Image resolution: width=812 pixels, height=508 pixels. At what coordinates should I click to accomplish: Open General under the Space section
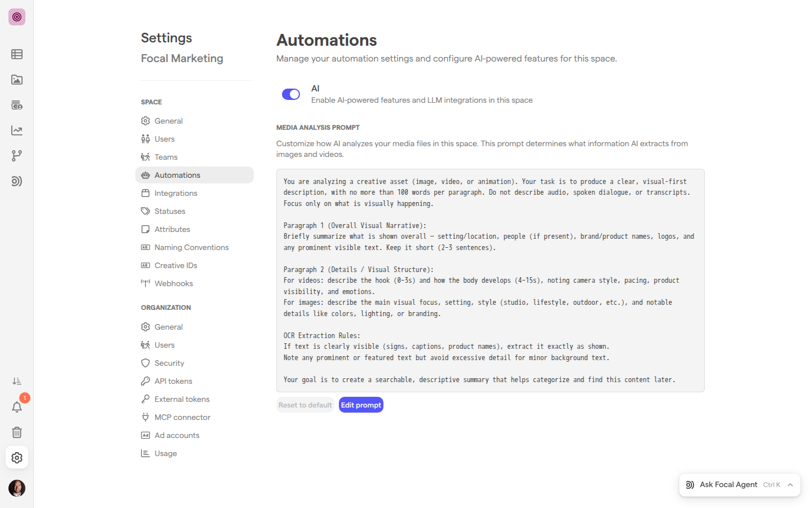point(195,121)
